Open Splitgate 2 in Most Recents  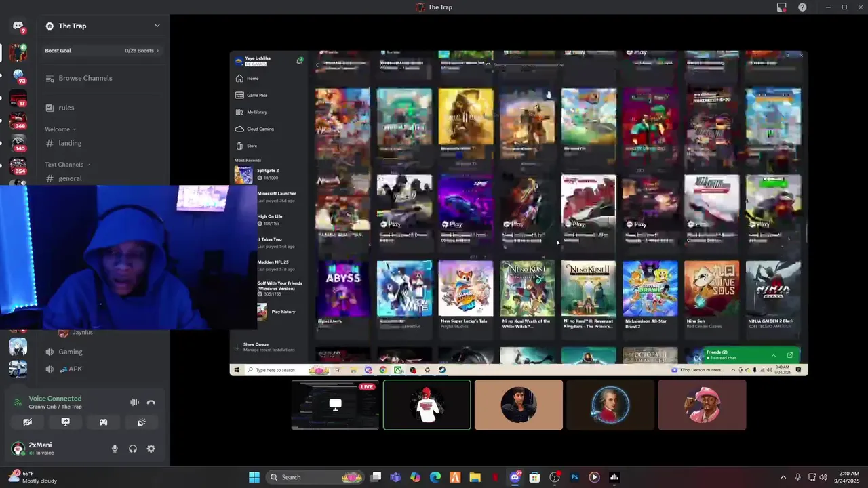point(269,174)
